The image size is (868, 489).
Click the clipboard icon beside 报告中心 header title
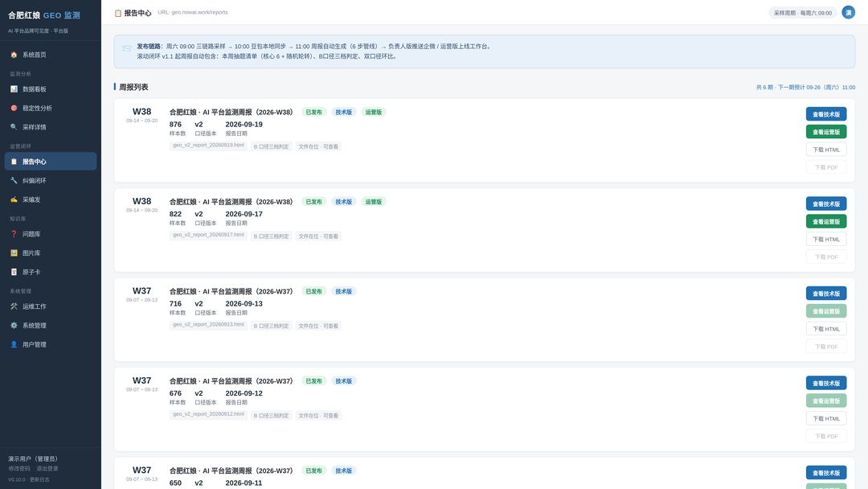(118, 13)
